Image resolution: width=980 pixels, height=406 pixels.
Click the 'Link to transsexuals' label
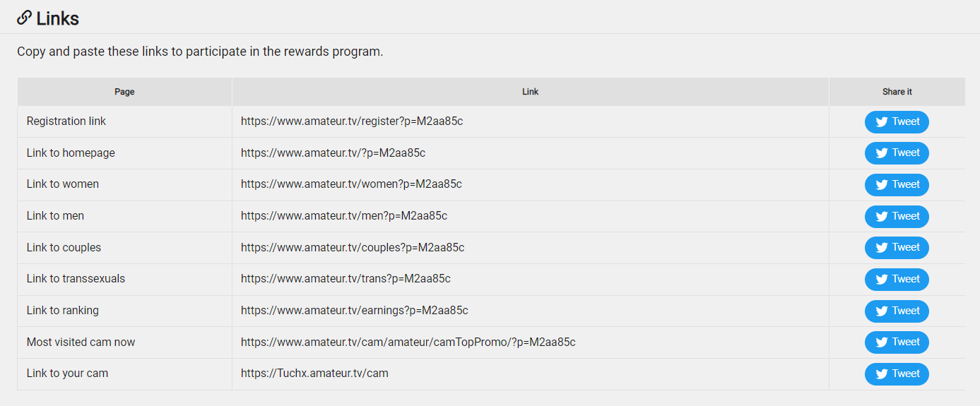(76, 279)
